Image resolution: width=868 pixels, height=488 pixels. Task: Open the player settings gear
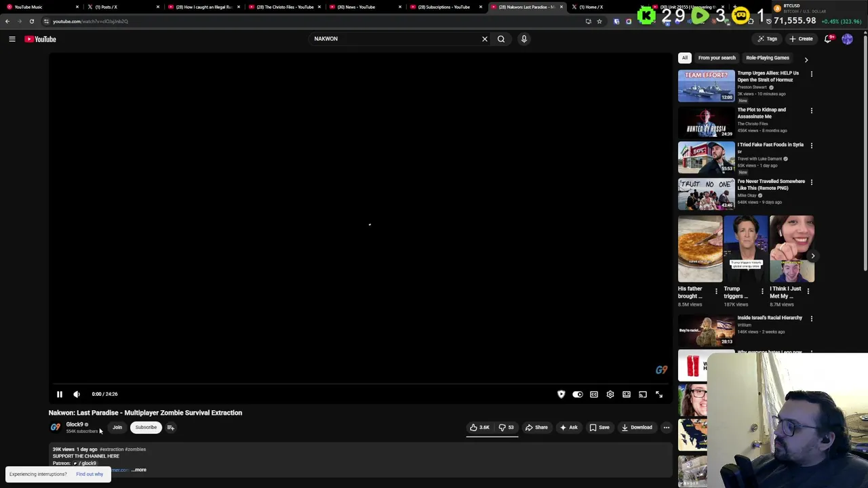[610, 394]
